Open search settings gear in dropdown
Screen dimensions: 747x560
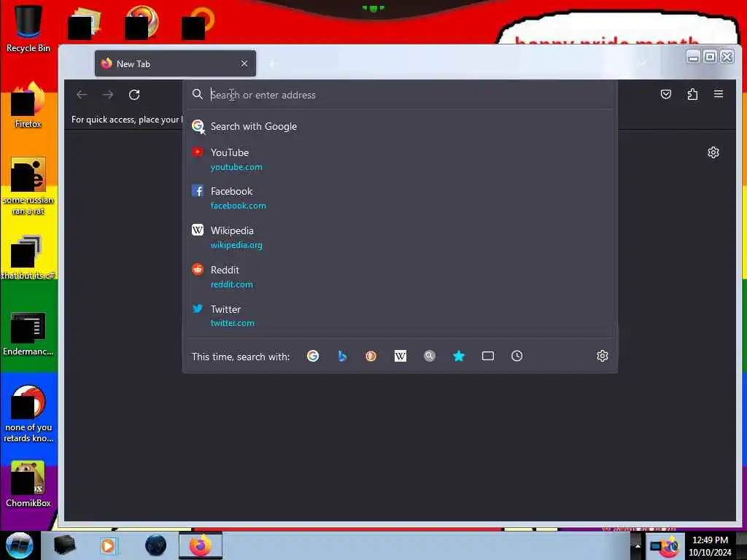point(602,356)
